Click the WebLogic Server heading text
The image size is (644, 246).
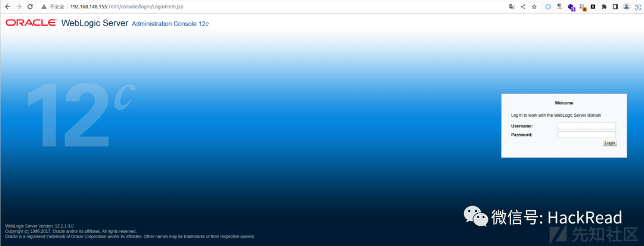95,23
